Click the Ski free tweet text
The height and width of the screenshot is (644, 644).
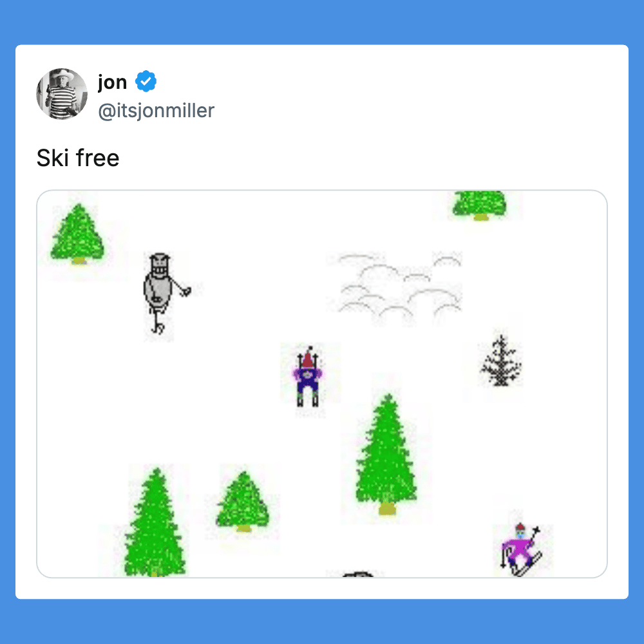[x=78, y=158]
